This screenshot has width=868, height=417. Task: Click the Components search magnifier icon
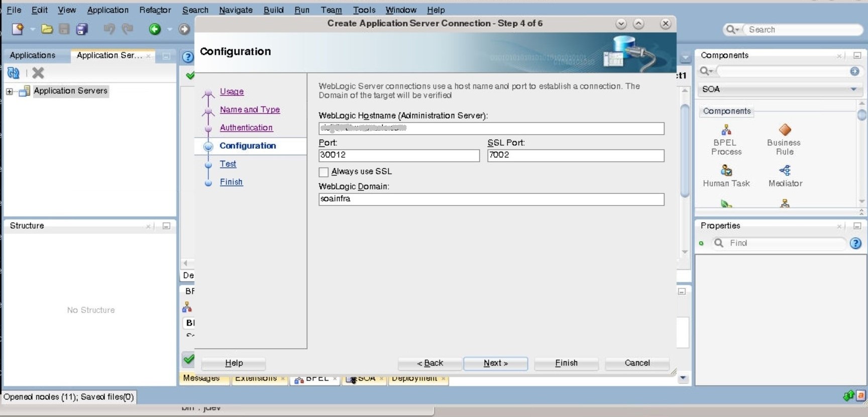706,71
